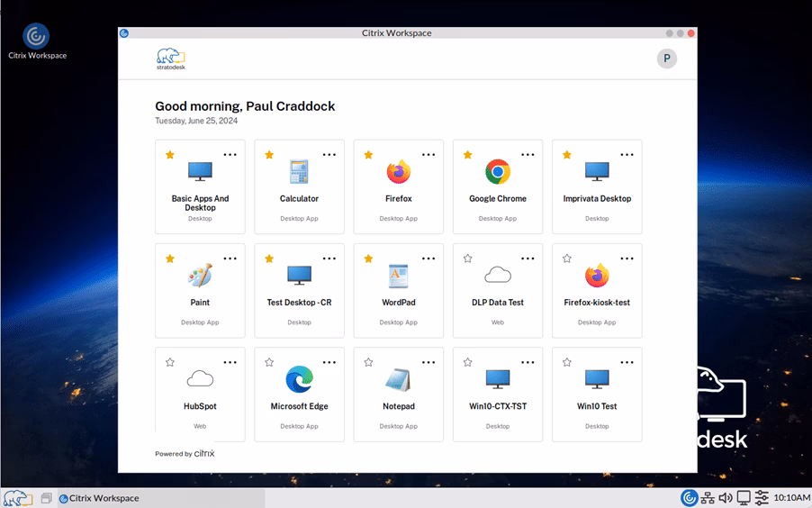Launch the Microsoft Edge app icon

coord(299,379)
